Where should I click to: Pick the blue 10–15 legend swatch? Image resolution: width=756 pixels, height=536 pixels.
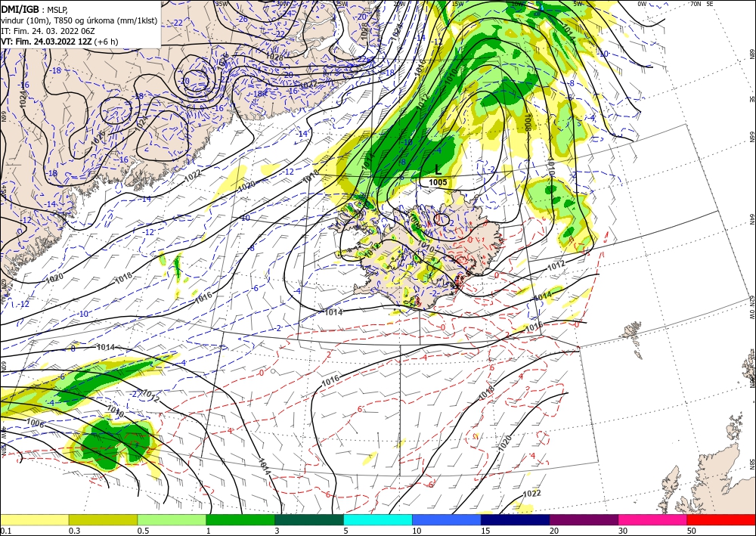click(x=447, y=519)
